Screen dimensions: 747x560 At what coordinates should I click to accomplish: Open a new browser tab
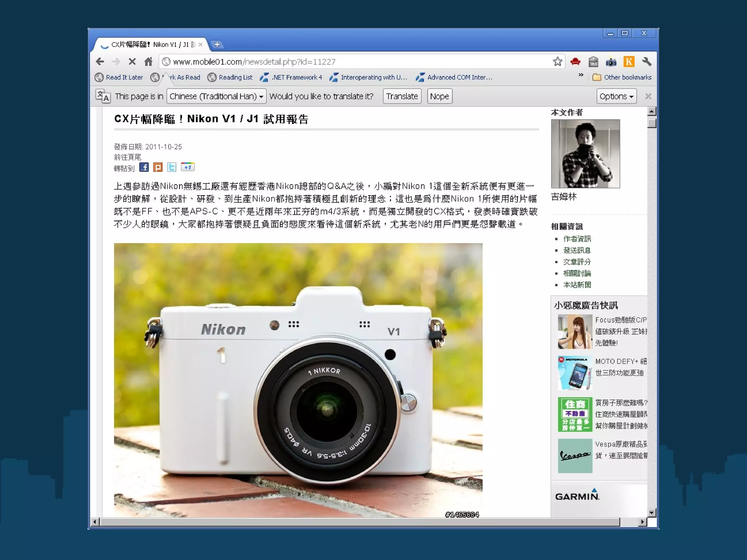[x=217, y=44]
